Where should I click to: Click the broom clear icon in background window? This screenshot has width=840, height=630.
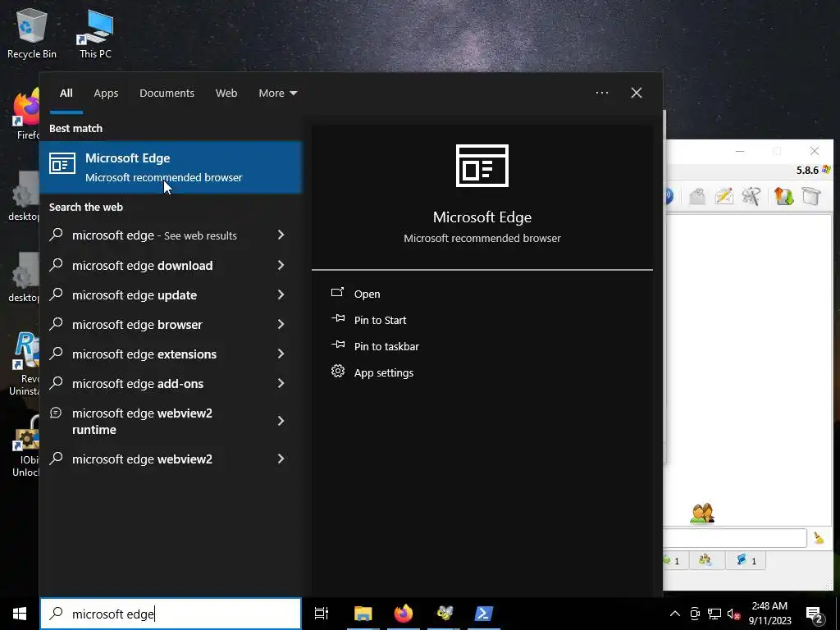819,537
